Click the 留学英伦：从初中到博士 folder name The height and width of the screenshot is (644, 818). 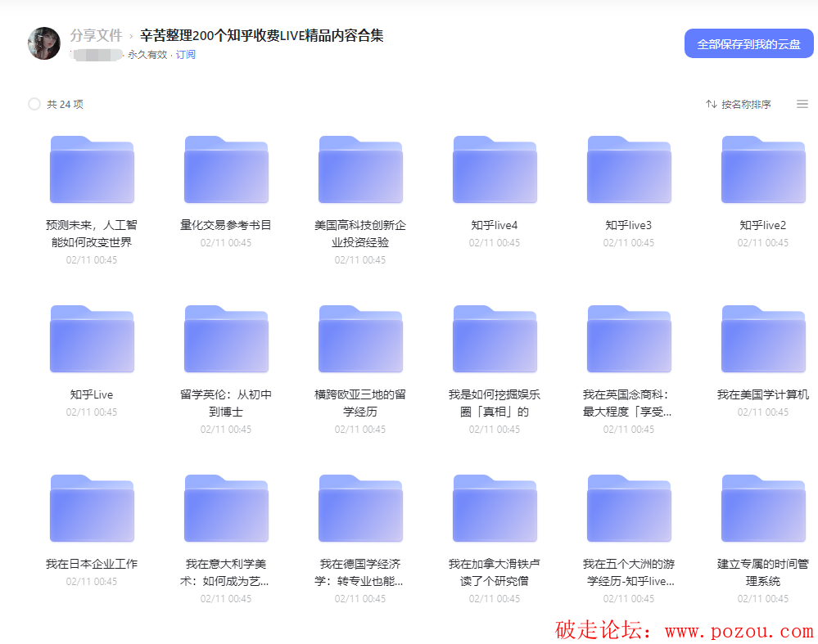[x=226, y=403]
